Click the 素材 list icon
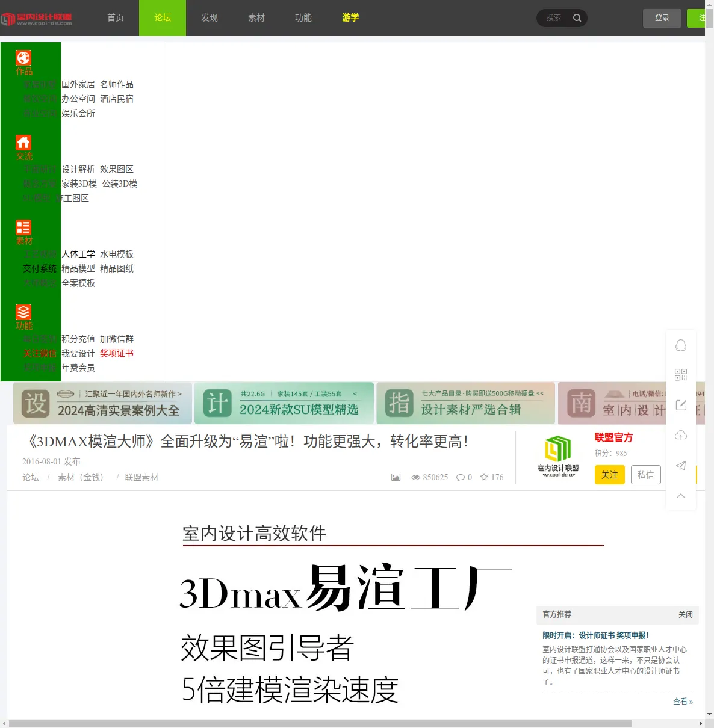Screen dimensions: 714x728 (23, 227)
